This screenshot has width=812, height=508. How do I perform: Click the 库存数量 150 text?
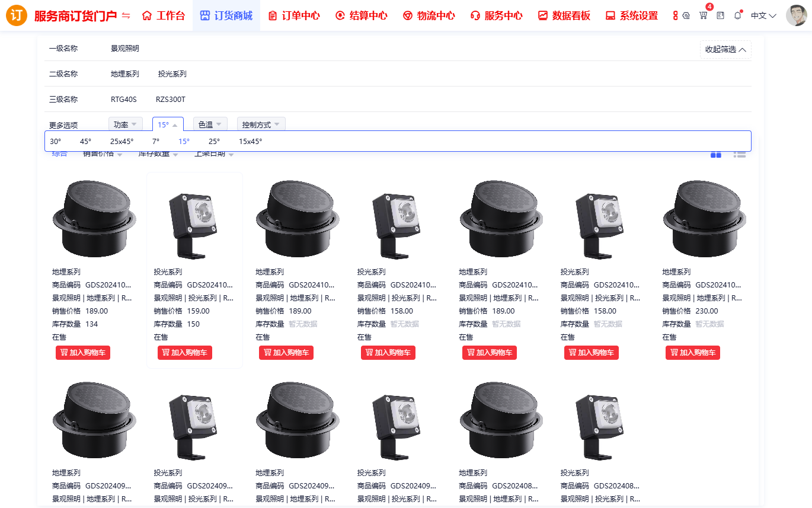(x=177, y=324)
